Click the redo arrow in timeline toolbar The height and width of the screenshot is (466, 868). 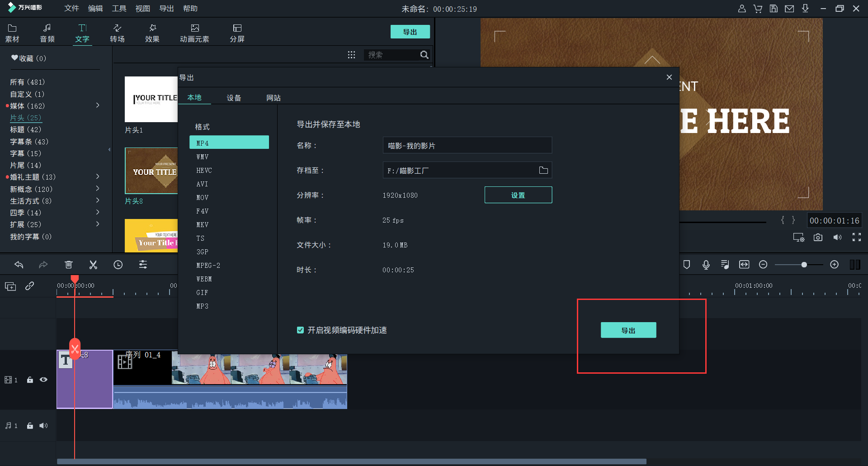[43, 265]
